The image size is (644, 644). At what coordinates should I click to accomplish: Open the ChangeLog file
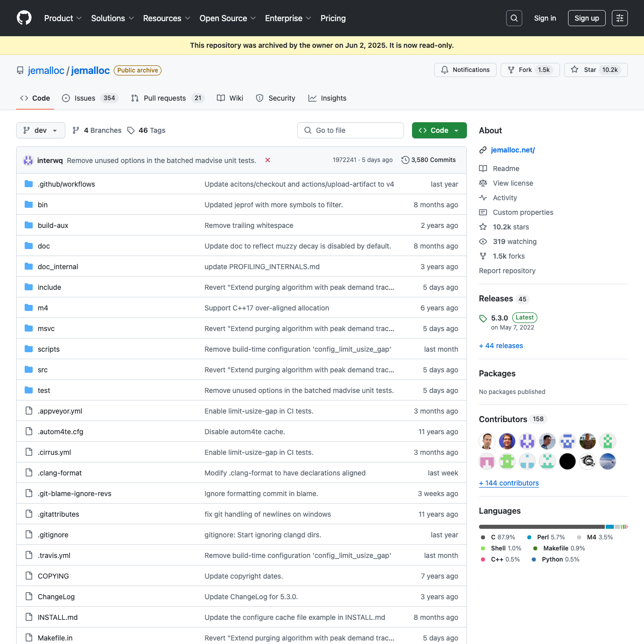coord(56,597)
